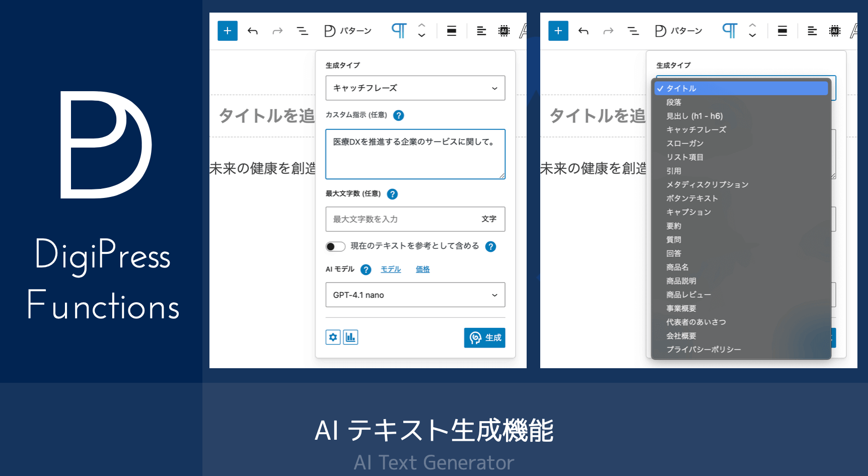Open document overview icon in right editor
This screenshot has width=868, height=476.
click(x=633, y=31)
